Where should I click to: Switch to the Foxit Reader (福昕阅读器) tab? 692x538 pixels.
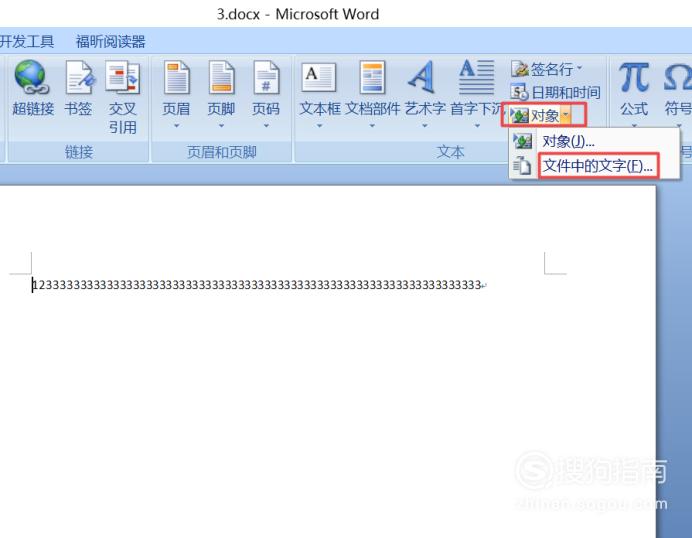click(x=110, y=42)
